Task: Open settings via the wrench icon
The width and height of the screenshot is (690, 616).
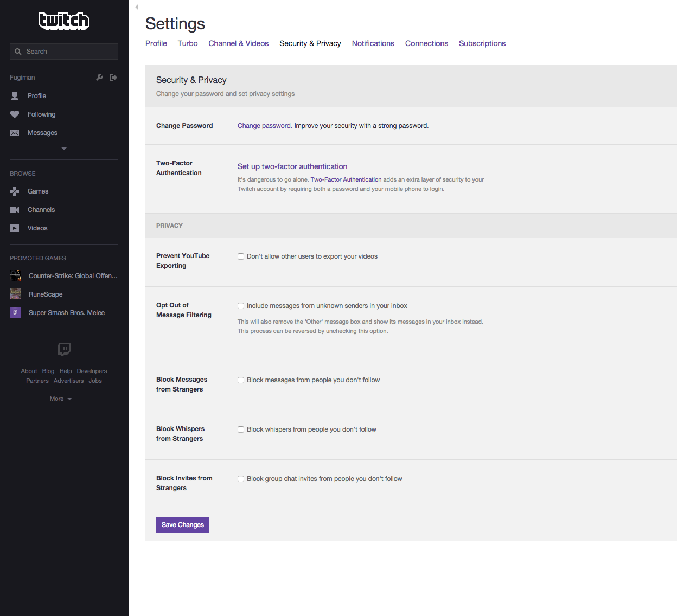Action: point(99,78)
